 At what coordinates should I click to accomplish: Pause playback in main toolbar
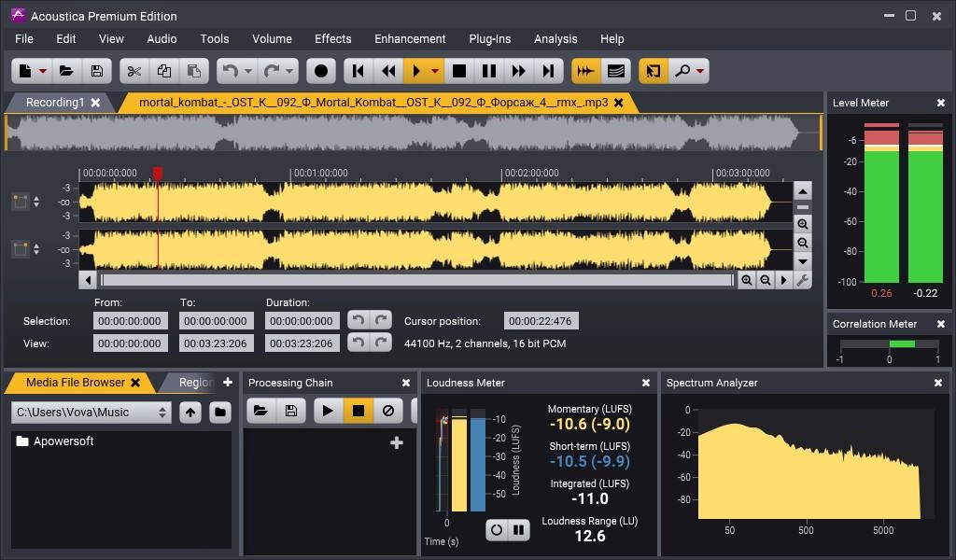tap(489, 71)
